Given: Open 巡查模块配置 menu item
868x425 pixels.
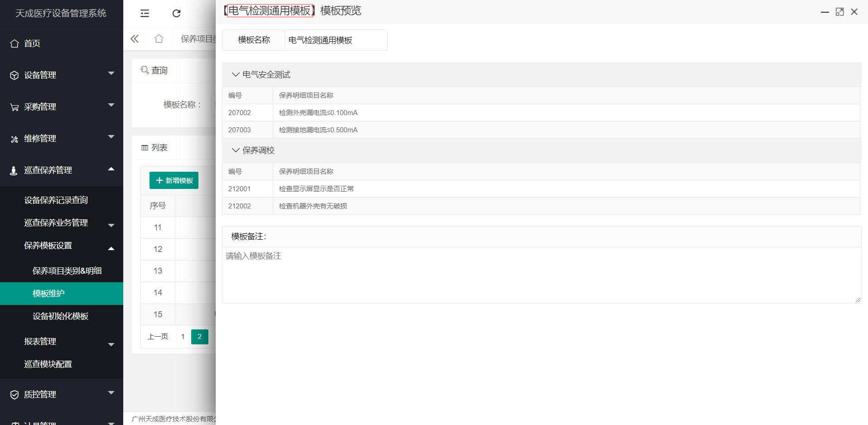Looking at the screenshot, I should pyautogui.click(x=48, y=364).
